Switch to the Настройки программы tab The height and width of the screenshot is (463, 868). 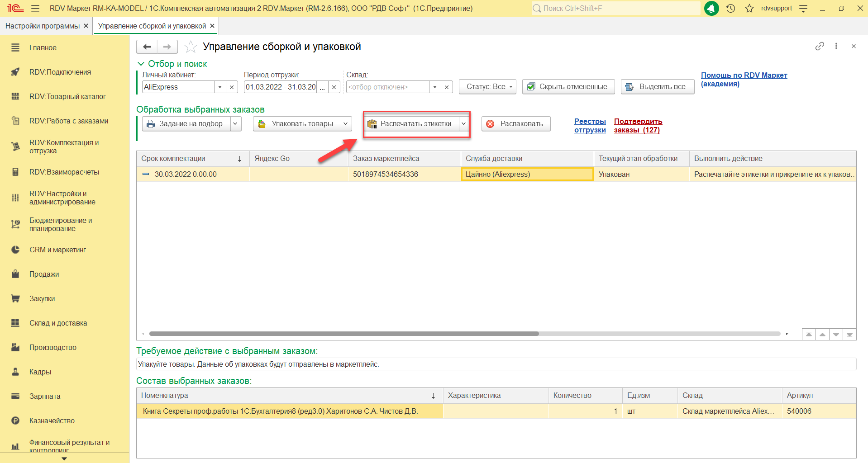tap(42, 26)
